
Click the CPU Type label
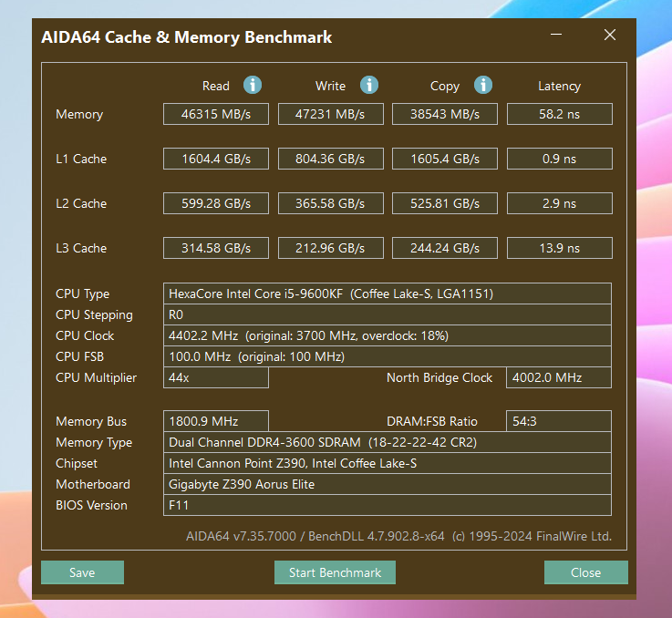point(82,294)
